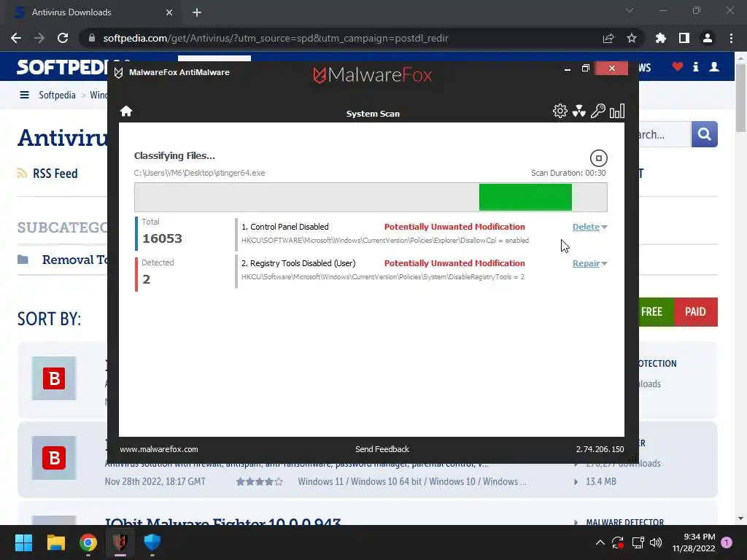
Task: Click the scanned file path stinger64.exe
Action: point(200,173)
